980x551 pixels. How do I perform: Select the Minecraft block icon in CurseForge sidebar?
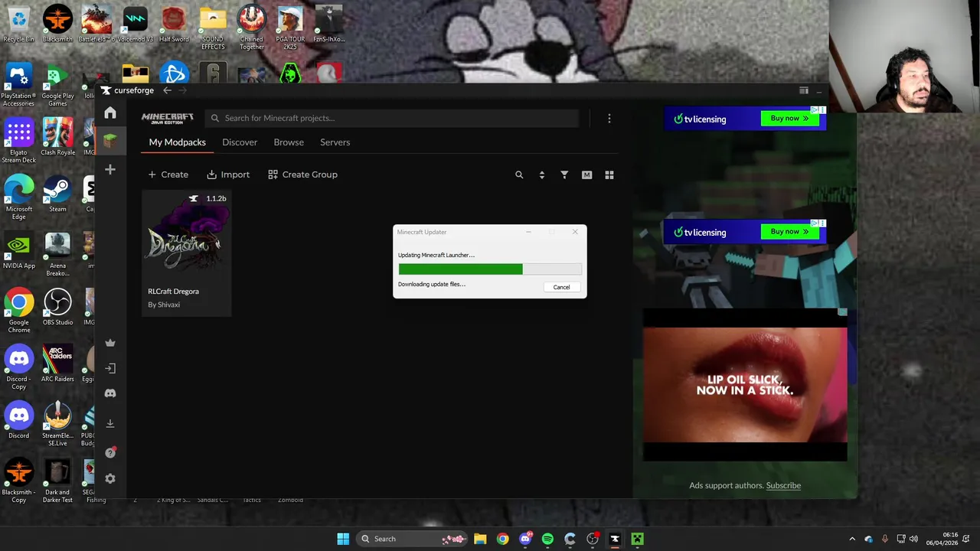point(110,141)
